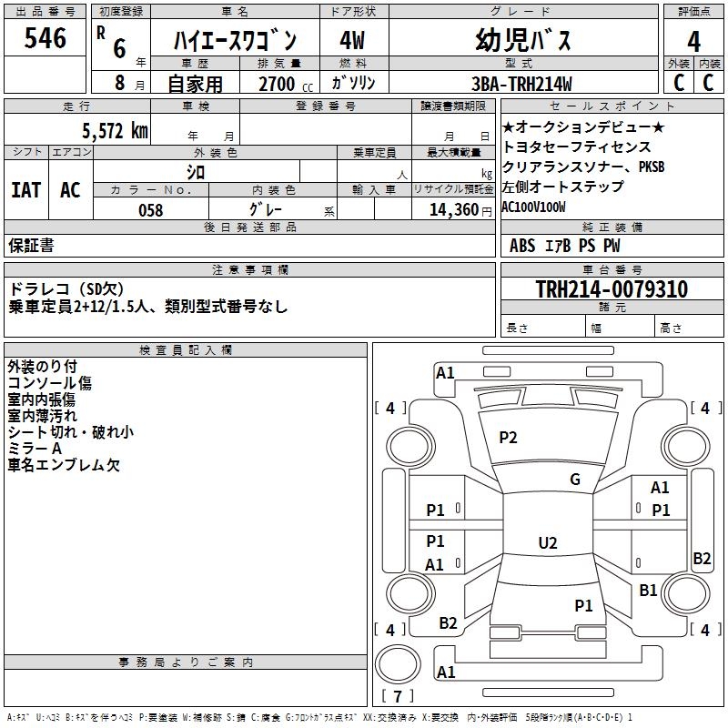Select the inspector note 外装のり付
The image size is (728, 728).
tap(42, 367)
